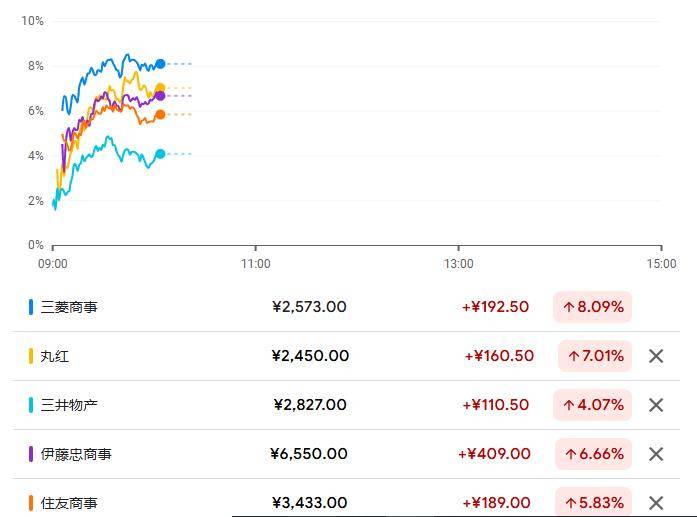Select the 住友商事 stock name

point(69,503)
